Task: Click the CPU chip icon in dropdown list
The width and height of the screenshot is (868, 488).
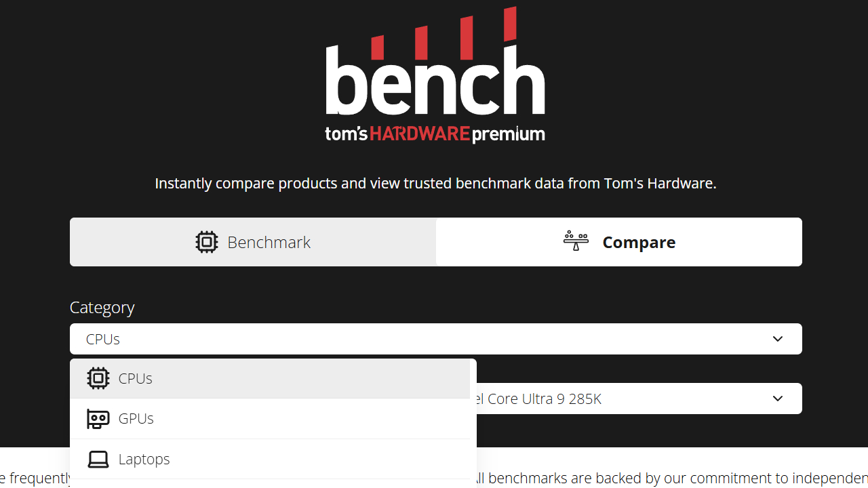Action: 98,378
